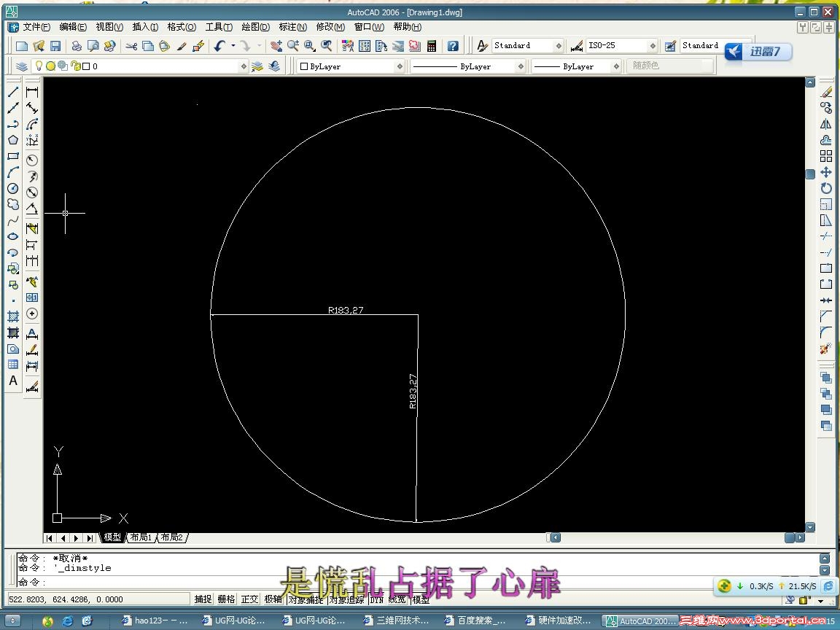Pick the Aligned Dimension tool
The width and height of the screenshot is (840, 630).
[32, 108]
